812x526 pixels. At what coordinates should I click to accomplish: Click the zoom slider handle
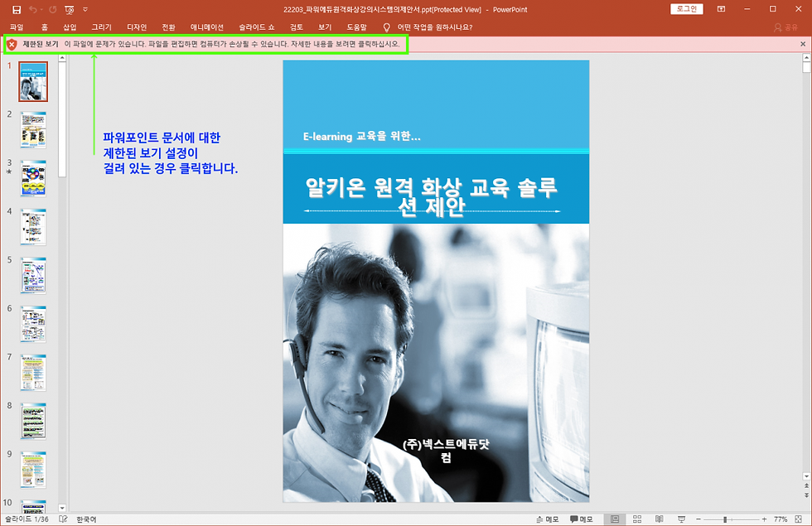(725, 519)
